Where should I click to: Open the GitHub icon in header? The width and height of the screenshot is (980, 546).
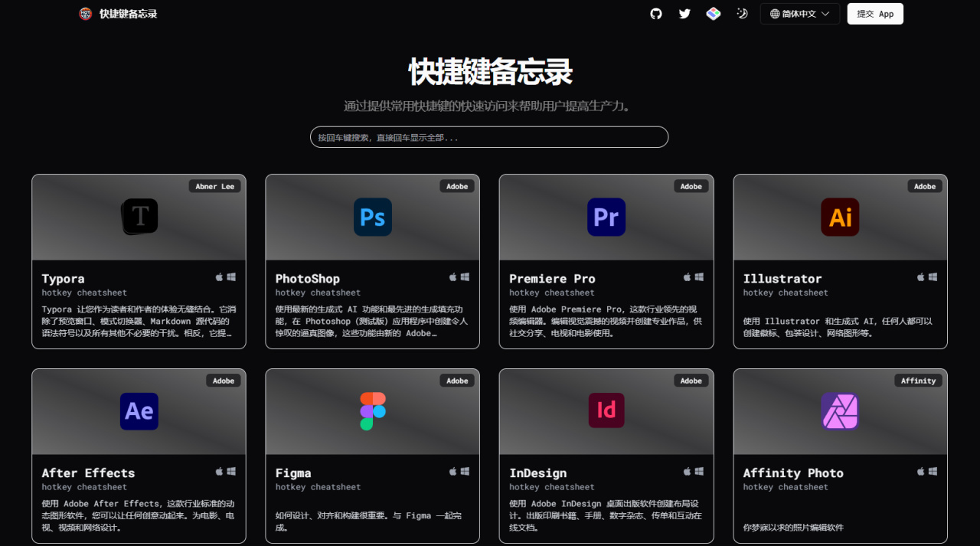pos(656,14)
